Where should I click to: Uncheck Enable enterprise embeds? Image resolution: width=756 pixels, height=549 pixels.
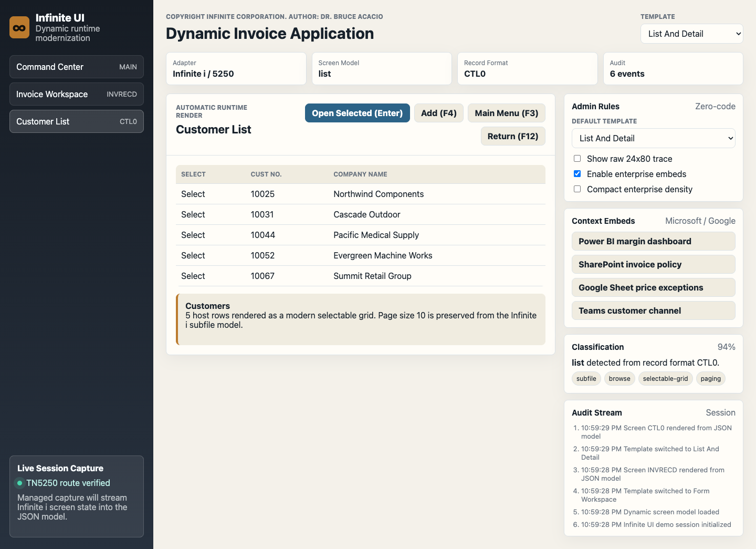pos(577,174)
